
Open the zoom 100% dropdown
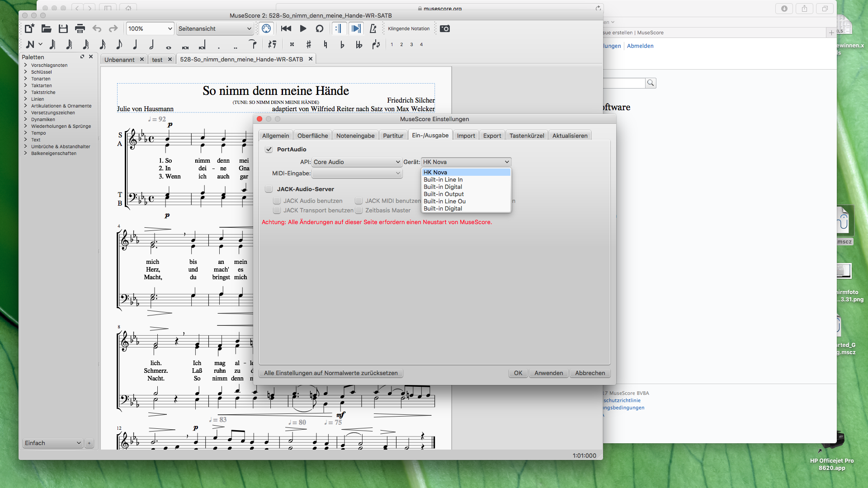point(150,28)
